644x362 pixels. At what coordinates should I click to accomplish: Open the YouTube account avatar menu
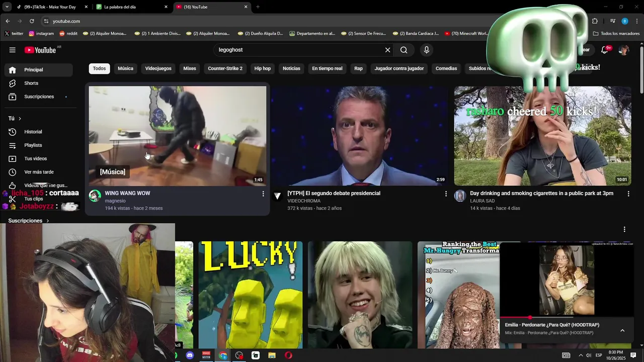[624, 50]
